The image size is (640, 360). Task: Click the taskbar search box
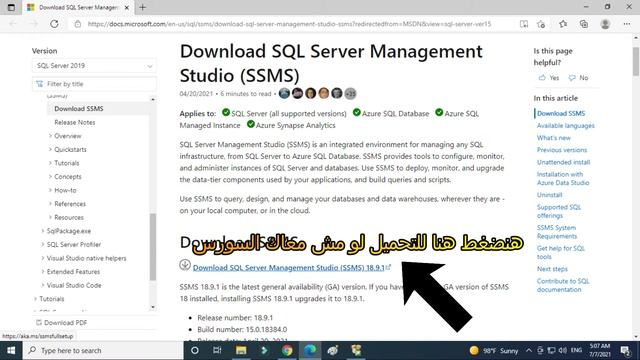(103, 351)
